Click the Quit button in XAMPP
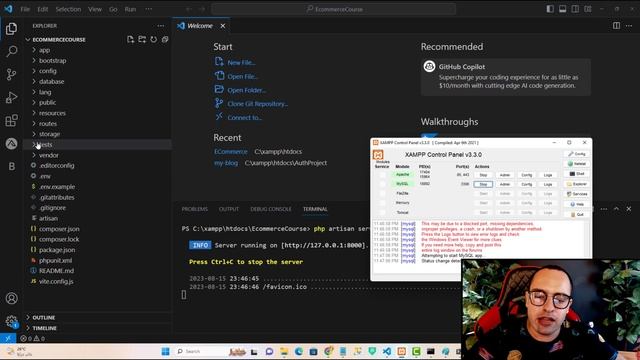The image size is (640, 360). click(577, 214)
